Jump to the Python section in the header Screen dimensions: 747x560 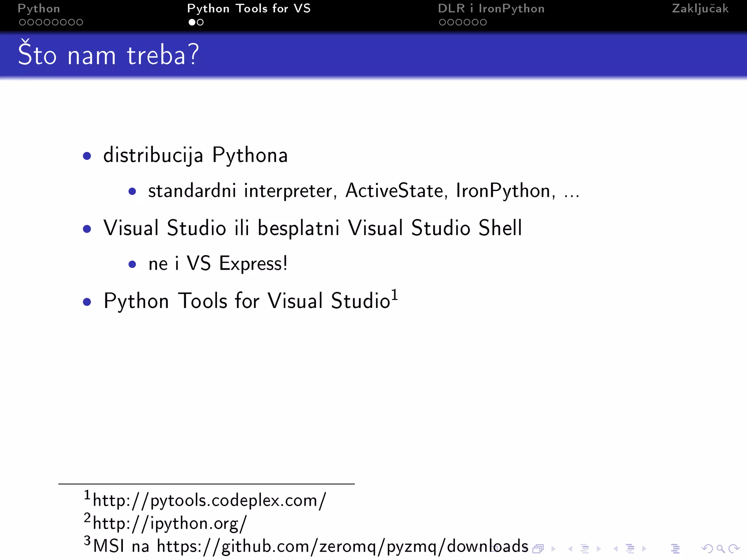pyautogui.click(x=39, y=9)
